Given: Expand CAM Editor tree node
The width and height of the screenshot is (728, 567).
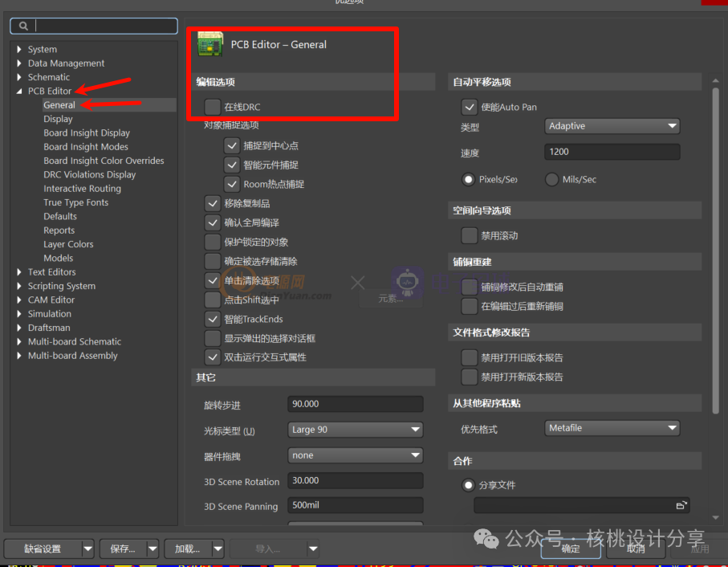Looking at the screenshot, I should point(18,300).
